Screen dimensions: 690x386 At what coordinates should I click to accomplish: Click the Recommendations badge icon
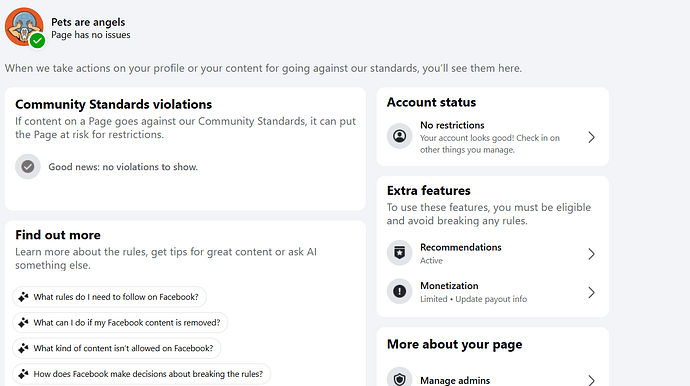click(400, 253)
